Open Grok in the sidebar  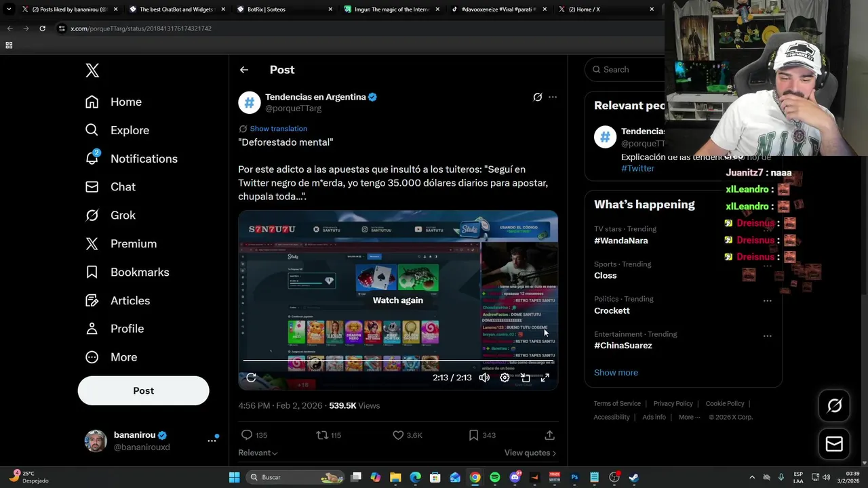point(110,216)
